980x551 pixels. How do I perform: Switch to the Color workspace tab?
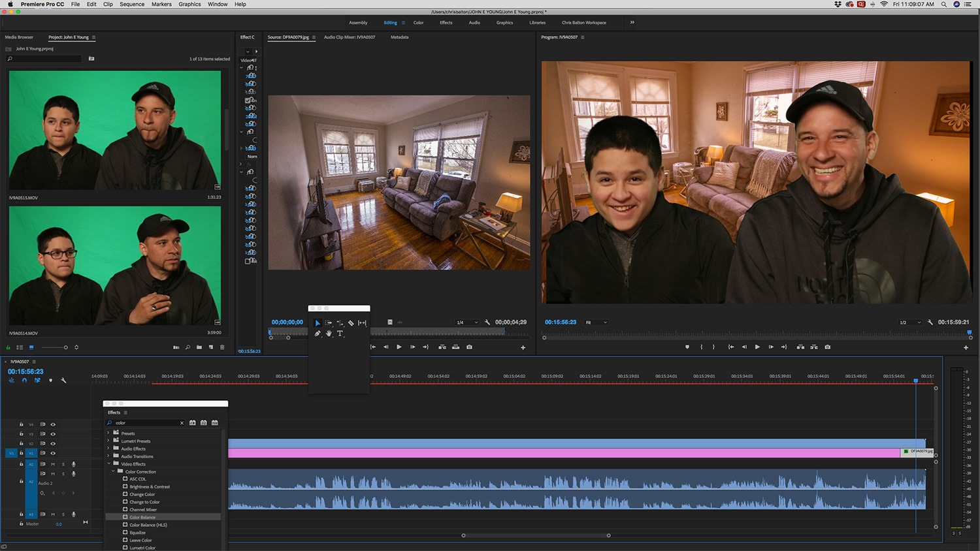(418, 23)
